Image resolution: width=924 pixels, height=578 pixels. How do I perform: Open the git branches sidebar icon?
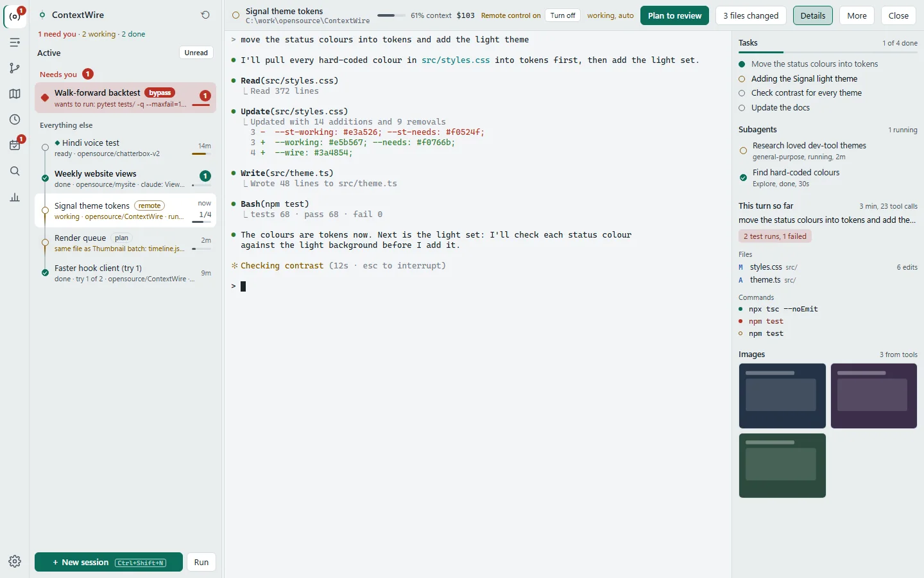(15, 68)
